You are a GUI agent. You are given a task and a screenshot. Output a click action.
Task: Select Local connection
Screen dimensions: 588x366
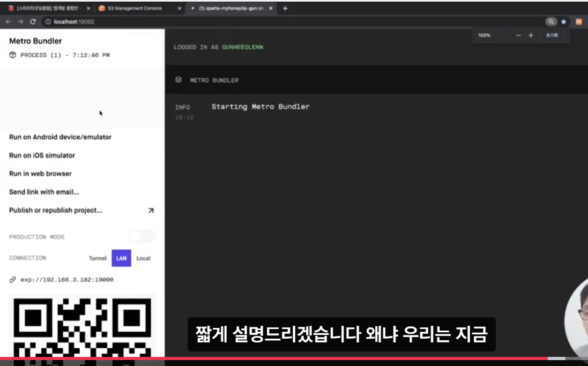(x=143, y=258)
